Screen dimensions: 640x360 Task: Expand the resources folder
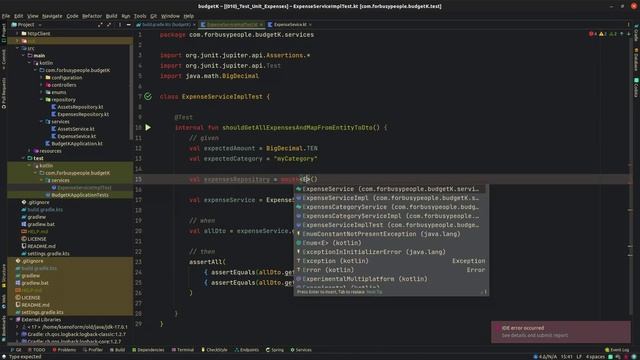coord(29,151)
